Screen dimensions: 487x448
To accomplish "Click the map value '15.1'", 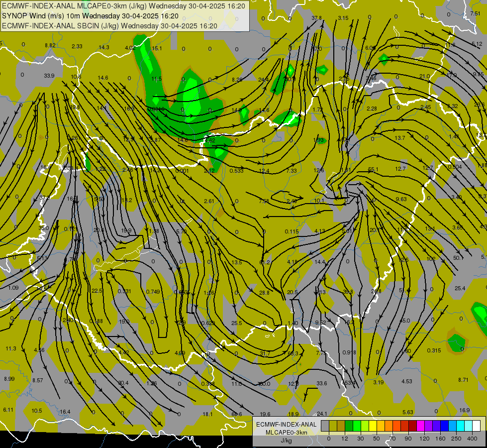I will pos(157,48).
